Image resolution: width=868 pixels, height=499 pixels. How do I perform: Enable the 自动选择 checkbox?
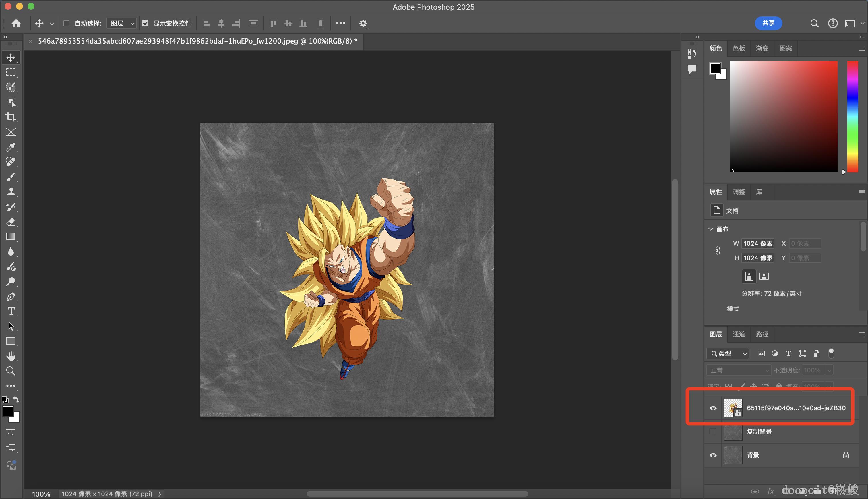click(67, 23)
